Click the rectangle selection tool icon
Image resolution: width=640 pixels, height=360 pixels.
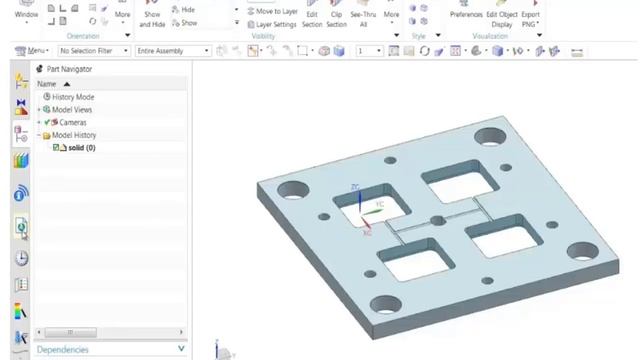coord(302,51)
